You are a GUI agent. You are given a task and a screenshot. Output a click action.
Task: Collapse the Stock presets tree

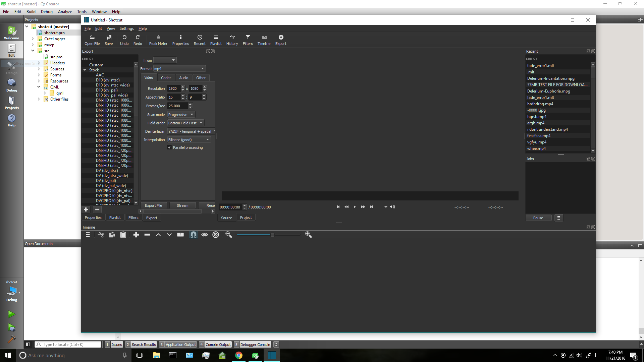(85, 70)
